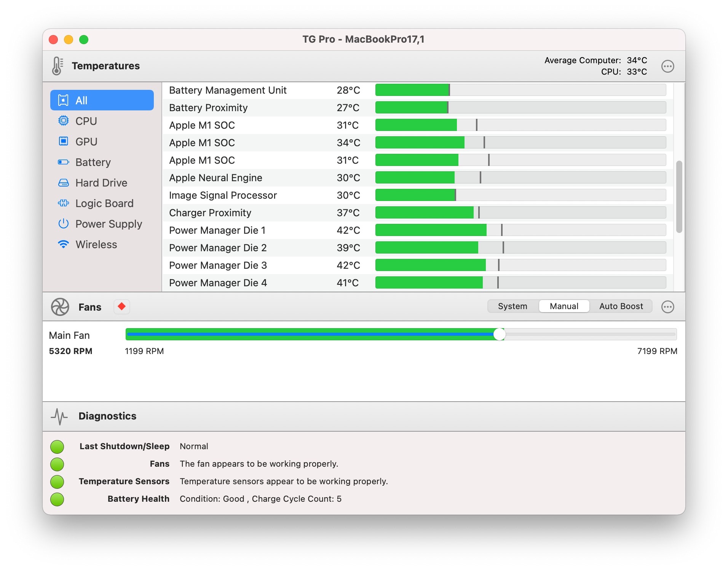Click the Power Manager Die 1 temperature bar
Viewport: 728px width, 571px height.
click(x=520, y=230)
